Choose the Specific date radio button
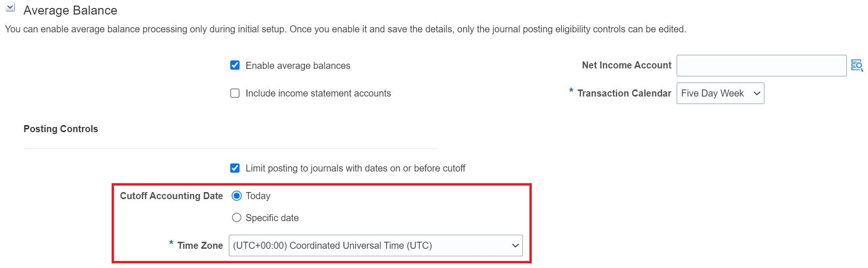 coord(237,218)
